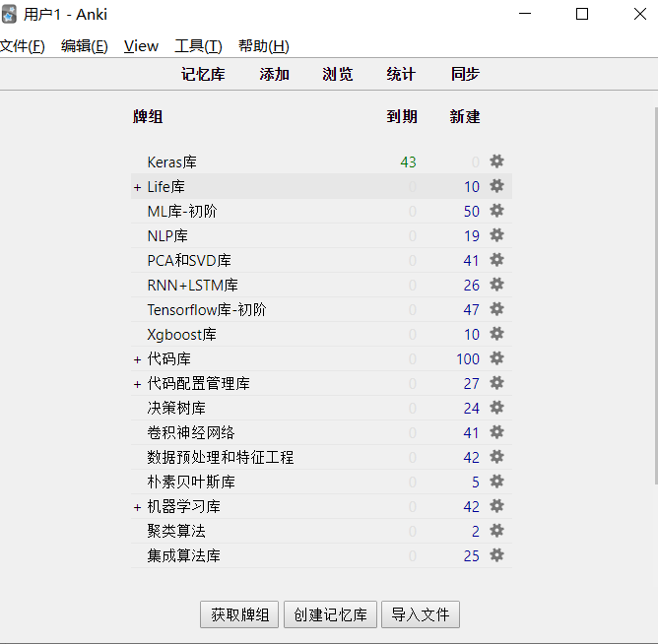Screen dimensions: 658x644
Task: Open the NLP库 deck
Action: (167, 236)
